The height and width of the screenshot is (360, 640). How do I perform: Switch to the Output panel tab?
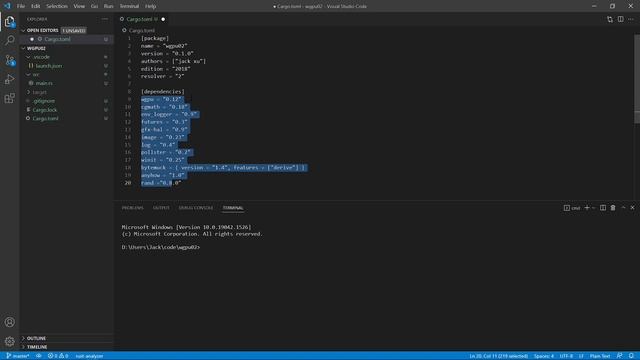point(161,208)
